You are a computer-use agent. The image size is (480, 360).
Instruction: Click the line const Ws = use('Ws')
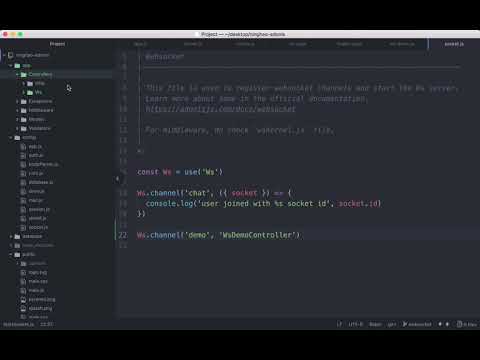pyautogui.click(x=180, y=172)
